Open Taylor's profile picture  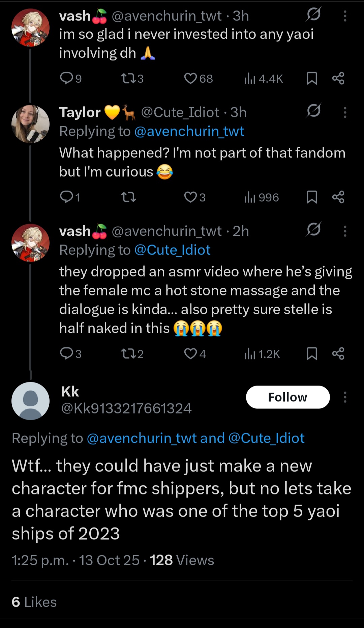pos(30,124)
